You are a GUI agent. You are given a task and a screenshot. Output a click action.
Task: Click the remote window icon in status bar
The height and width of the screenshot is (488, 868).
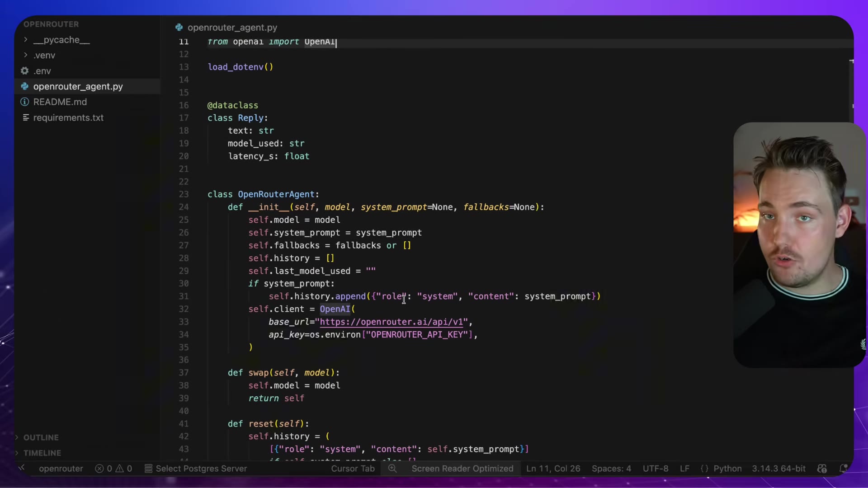[x=22, y=468]
